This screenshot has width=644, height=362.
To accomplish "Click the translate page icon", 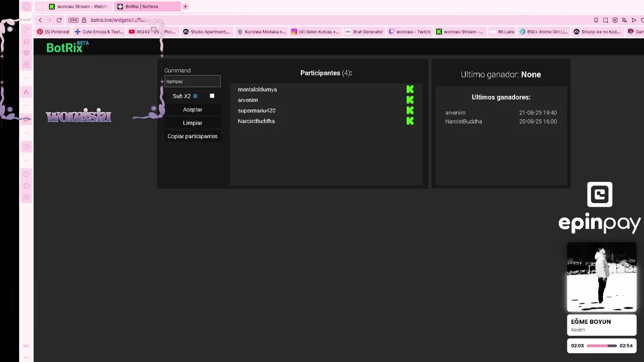I will [624, 20].
